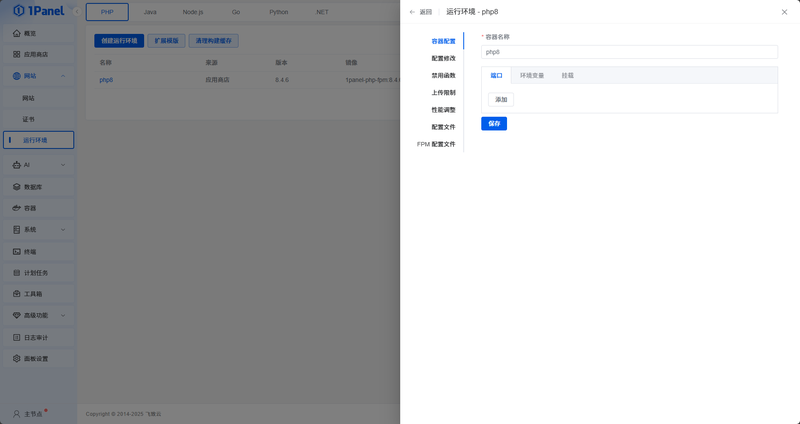Image resolution: width=800 pixels, height=424 pixels.
Task: Switch to the PHP tab
Action: 107,12
